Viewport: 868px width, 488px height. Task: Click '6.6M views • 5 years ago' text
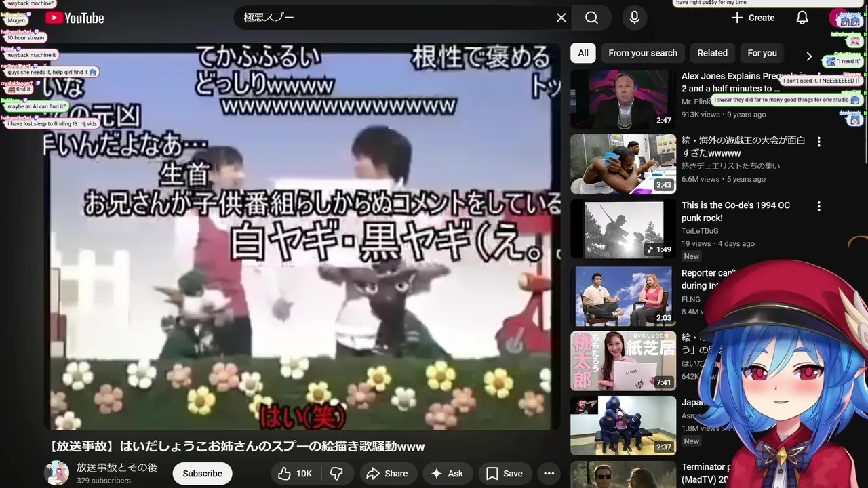[724, 179]
